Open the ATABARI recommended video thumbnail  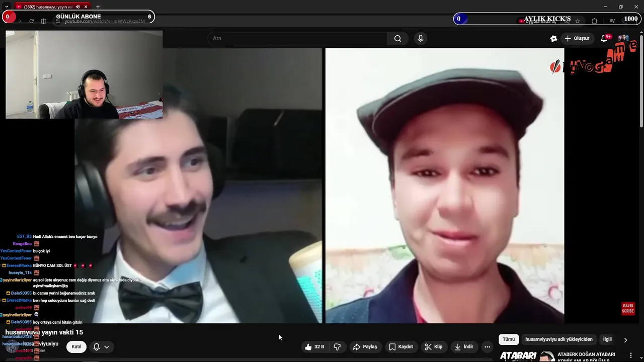(525, 355)
